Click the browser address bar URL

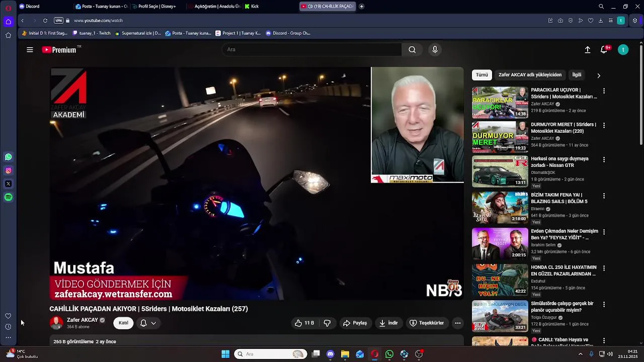point(98,21)
